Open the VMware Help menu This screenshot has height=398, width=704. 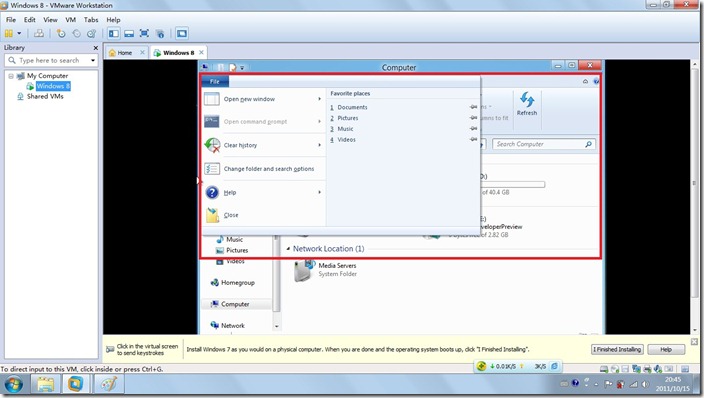coord(113,20)
